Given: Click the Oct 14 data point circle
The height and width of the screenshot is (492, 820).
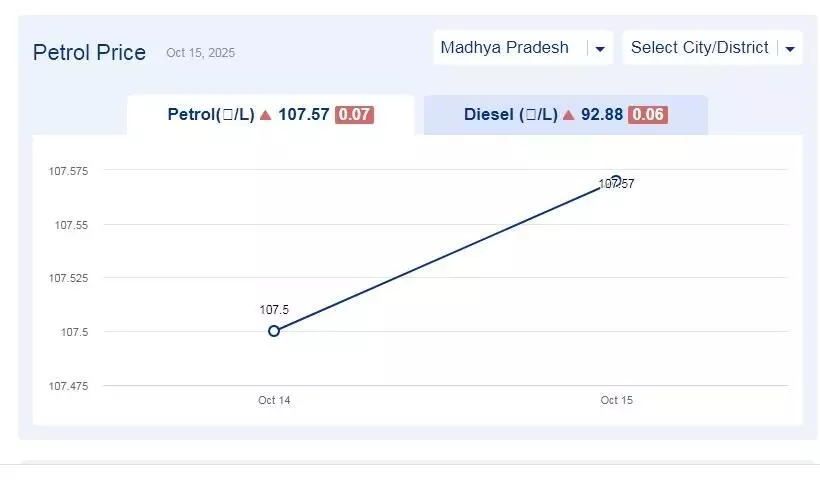Looking at the screenshot, I should [x=274, y=331].
